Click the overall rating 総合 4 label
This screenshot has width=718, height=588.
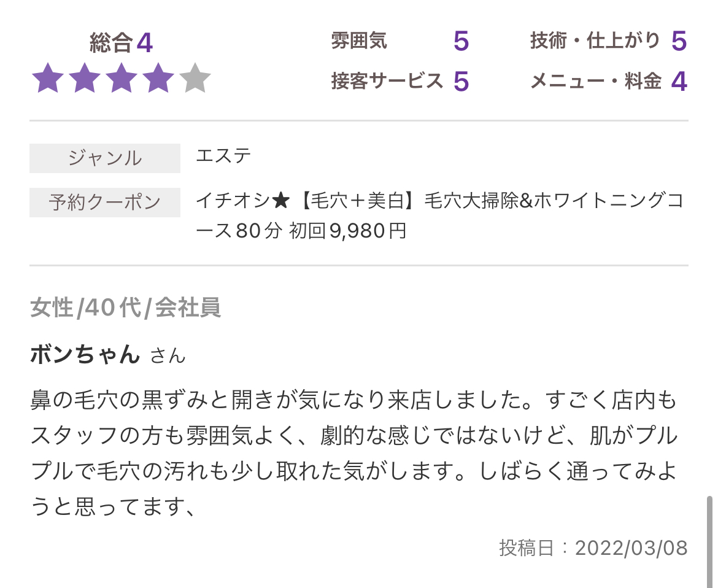coord(121,42)
